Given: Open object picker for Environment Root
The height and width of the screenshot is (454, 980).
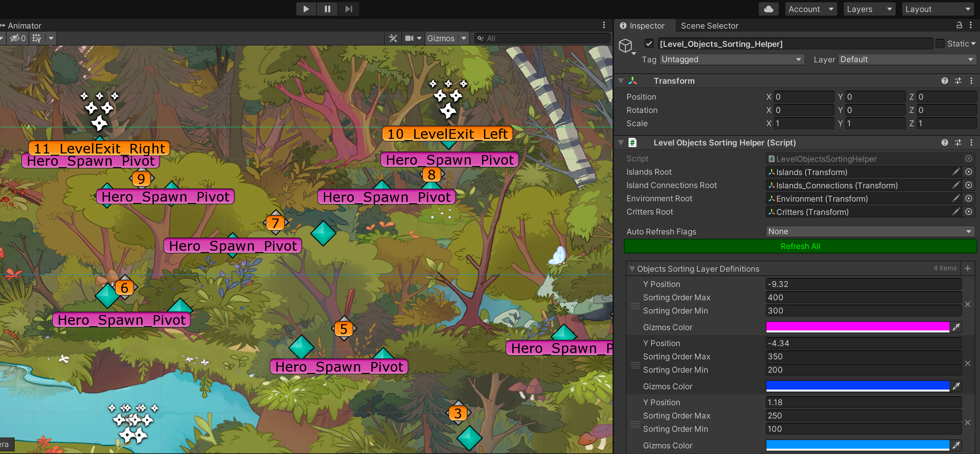Looking at the screenshot, I should click(x=969, y=199).
